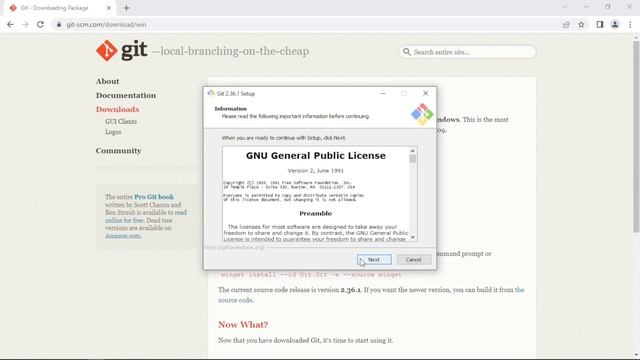Click the 'GNU General Public License' title text
Image resolution: width=640 pixels, height=360 pixels.
point(316,156)
